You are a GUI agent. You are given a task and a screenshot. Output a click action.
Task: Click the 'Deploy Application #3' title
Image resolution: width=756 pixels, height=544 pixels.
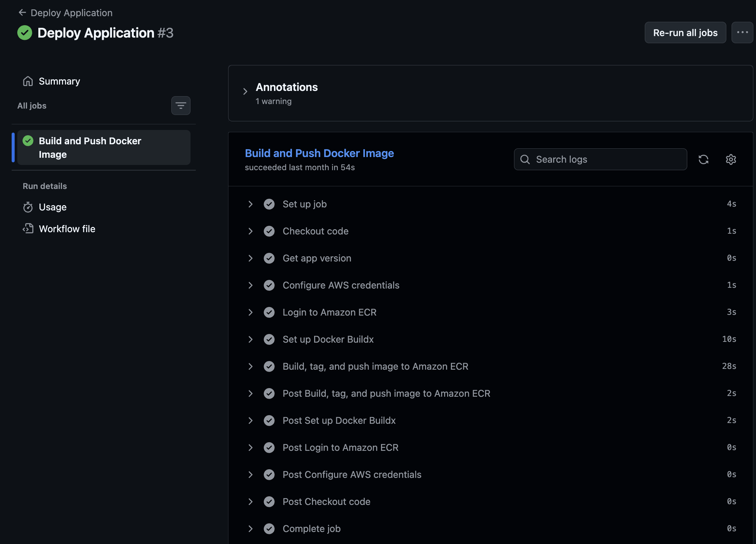[x=106, y=33]
